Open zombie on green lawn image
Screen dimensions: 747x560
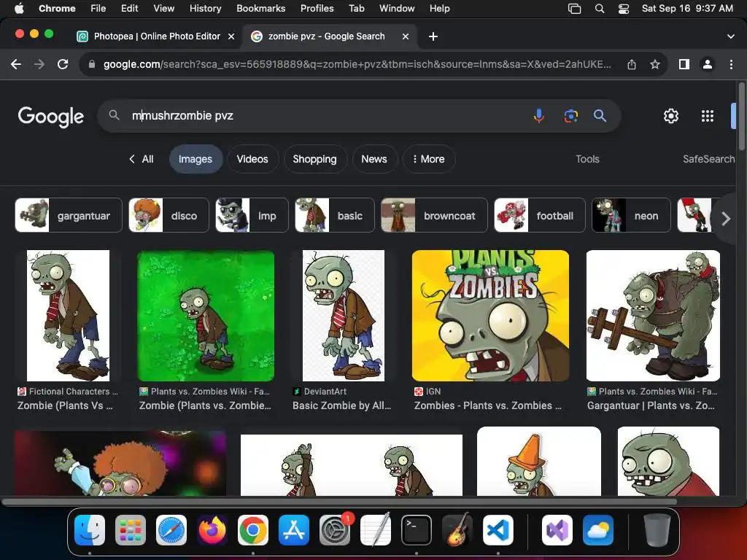click(x=206, y=315)
